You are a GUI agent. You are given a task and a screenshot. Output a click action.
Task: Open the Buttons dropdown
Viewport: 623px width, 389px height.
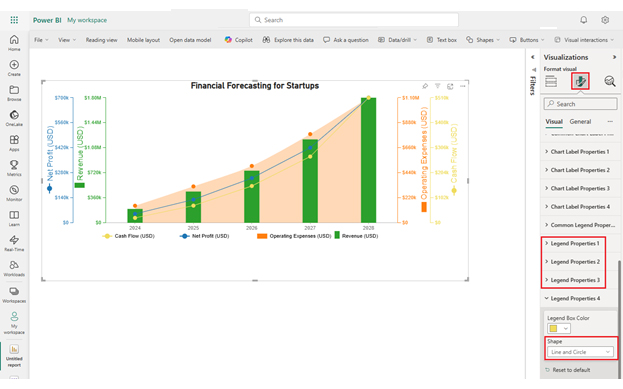point(527,40)
